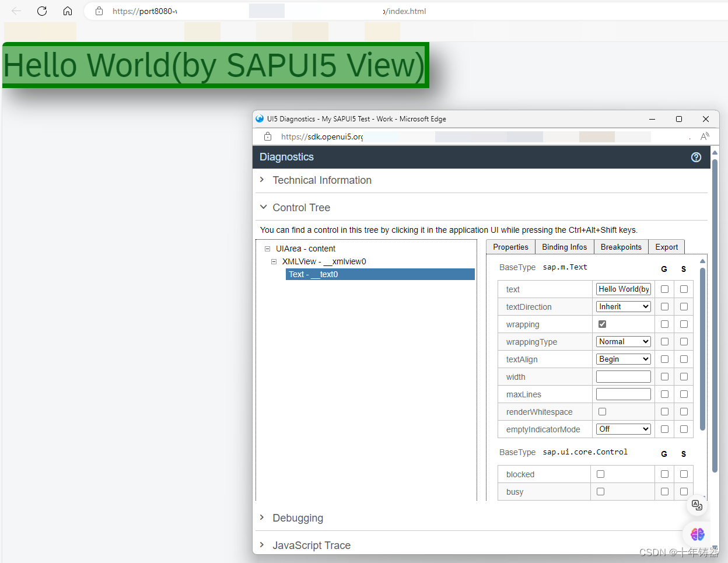Check the G box for emptyIndicatorMode

click(x=664, y=429)
